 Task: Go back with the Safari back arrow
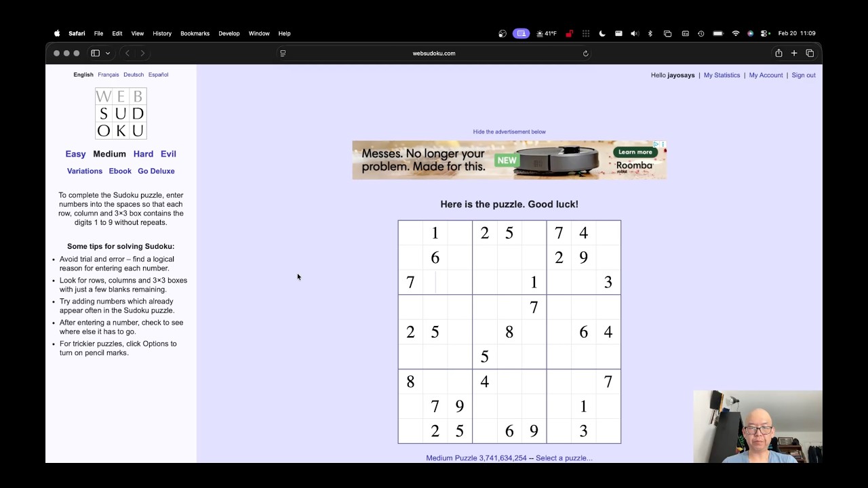click(x=127, y=53)
